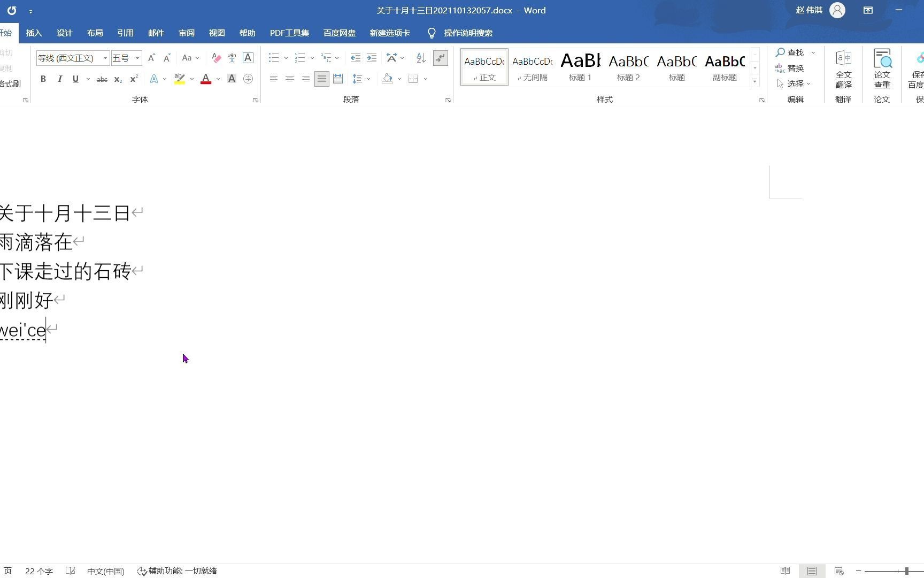Toggle show/hide paragraph marks
924x578 pixels.
pyautogui.click(x=440, y=58)
